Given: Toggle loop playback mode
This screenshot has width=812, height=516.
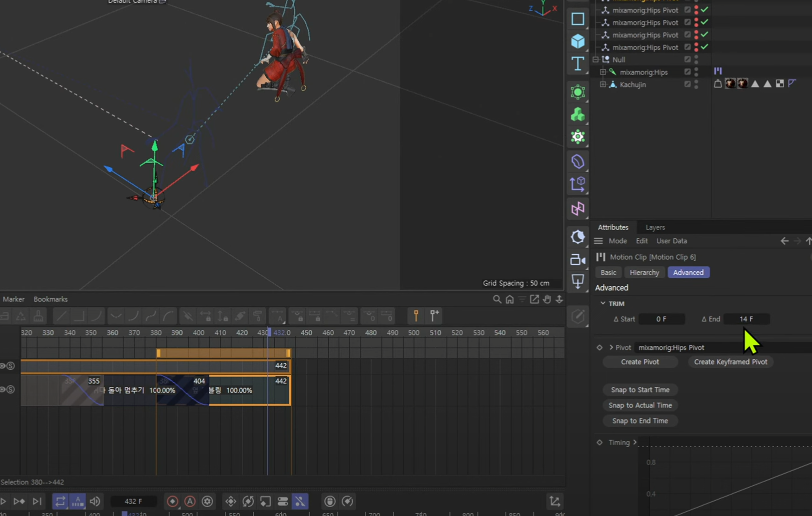Looking at the screenshot, I should 60,501.
